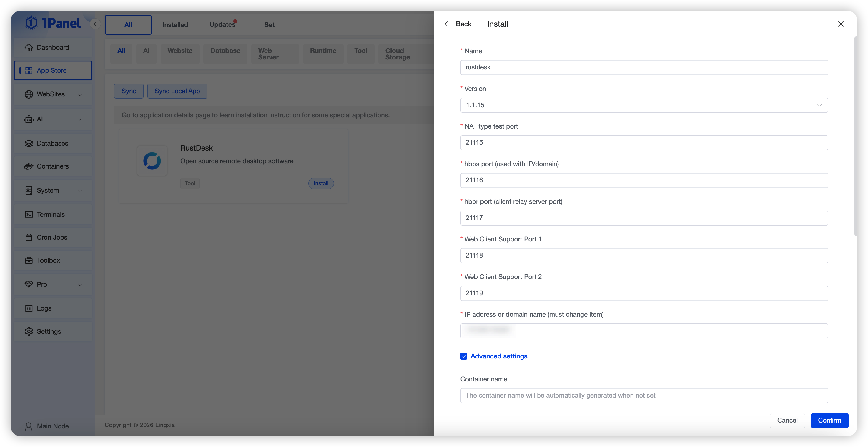The image size is (868, 447).
Task: Click the Container name input field
Action: coord(643,396)
